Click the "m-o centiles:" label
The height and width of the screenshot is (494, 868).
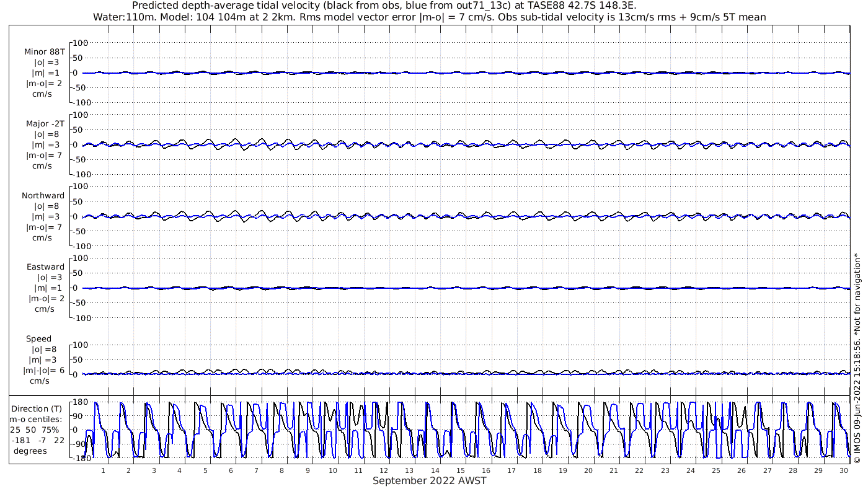coord(35,419)
